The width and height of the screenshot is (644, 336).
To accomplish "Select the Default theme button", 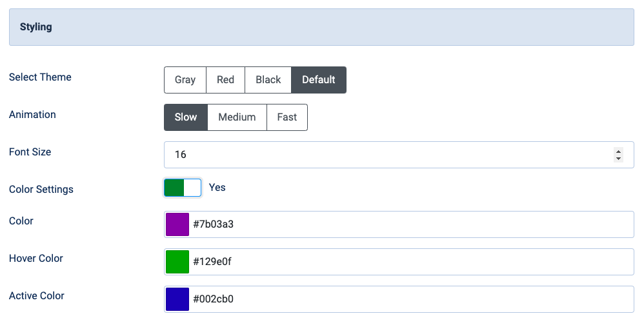I will (x=319, y=80).
